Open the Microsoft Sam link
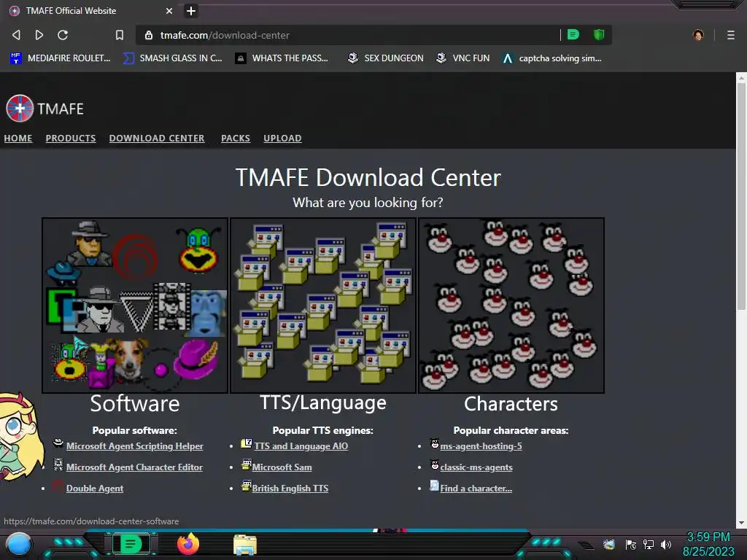747x560 pixels. click(x=282, y=467)
